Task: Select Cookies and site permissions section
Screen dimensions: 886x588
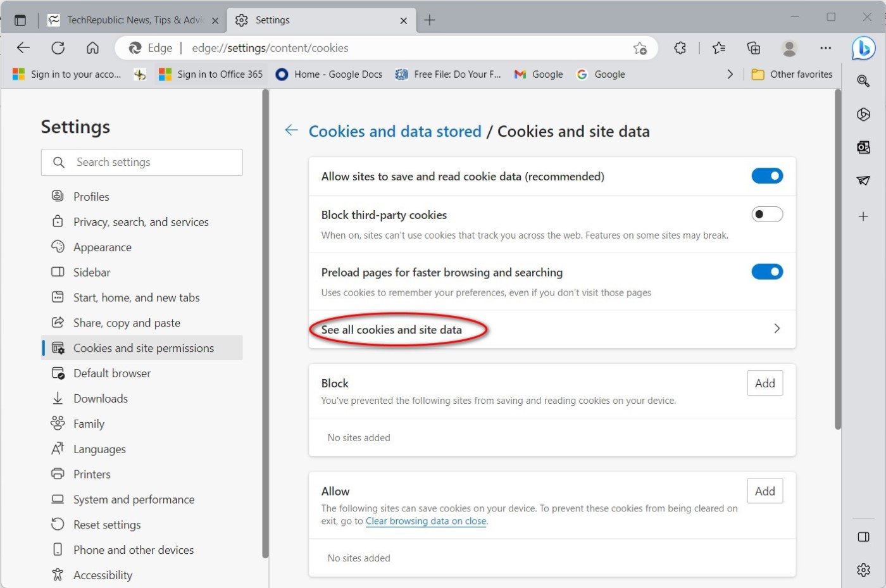Action: pos(142,348)
